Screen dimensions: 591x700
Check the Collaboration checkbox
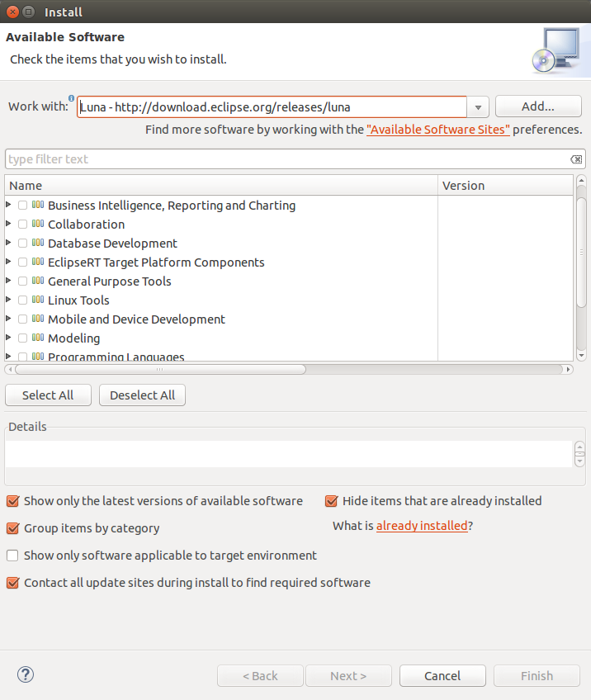coord(22,224)
